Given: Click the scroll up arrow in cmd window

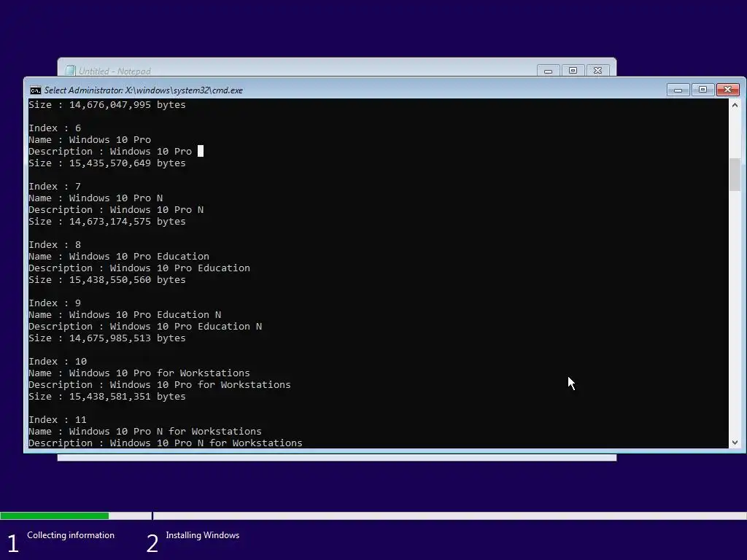Looking at the screenshot, I should (735, 105).
